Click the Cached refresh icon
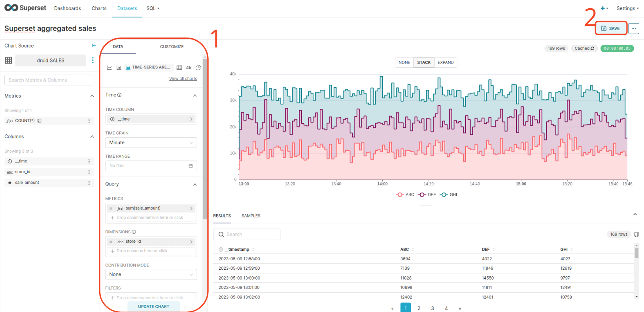This screenshot has height=312, width=644. [592, 48]
